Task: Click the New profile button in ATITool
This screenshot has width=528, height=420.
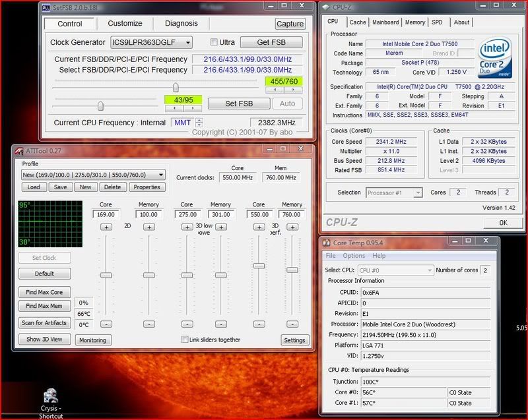Action: (x=86, y=187)
